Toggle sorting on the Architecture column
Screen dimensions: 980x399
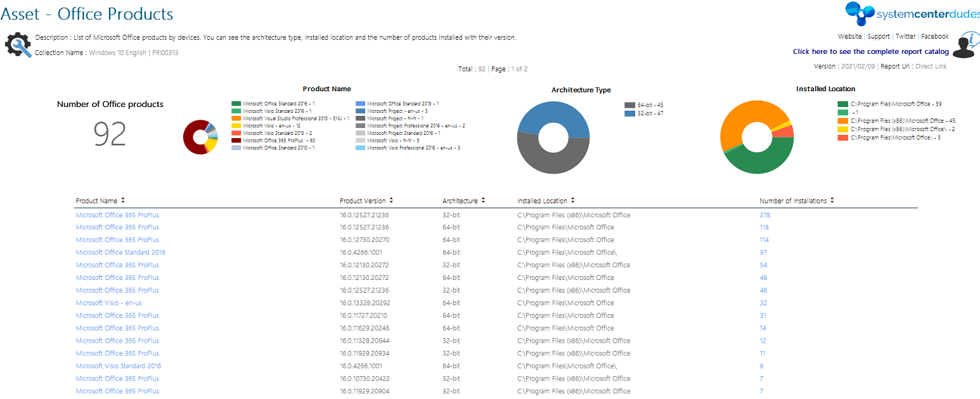click(482, 200)
